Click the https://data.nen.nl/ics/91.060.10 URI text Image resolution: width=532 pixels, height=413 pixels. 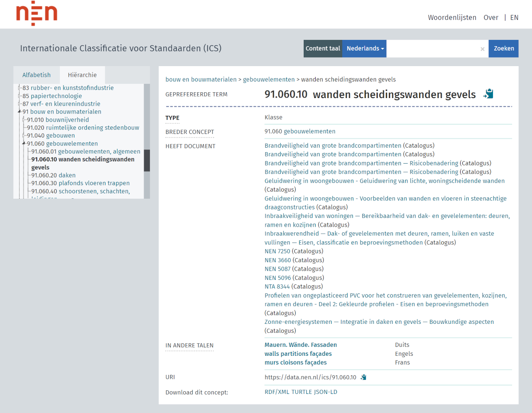(310, 378)
